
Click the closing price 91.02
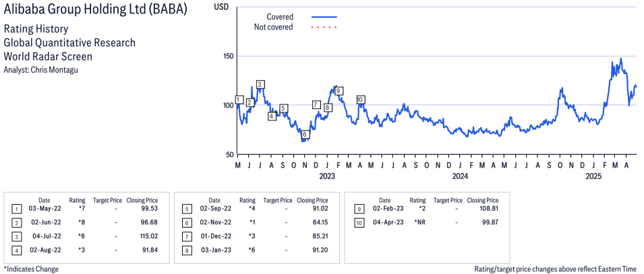(320, 209)
